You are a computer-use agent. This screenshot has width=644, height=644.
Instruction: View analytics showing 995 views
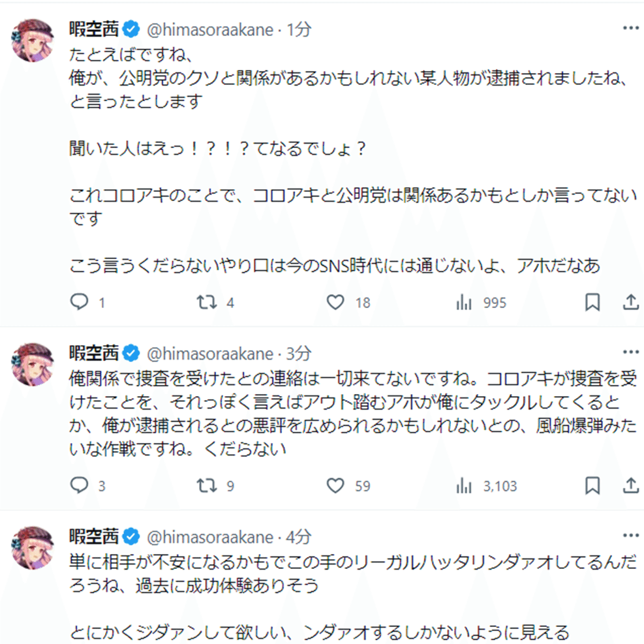pos(464,302)
